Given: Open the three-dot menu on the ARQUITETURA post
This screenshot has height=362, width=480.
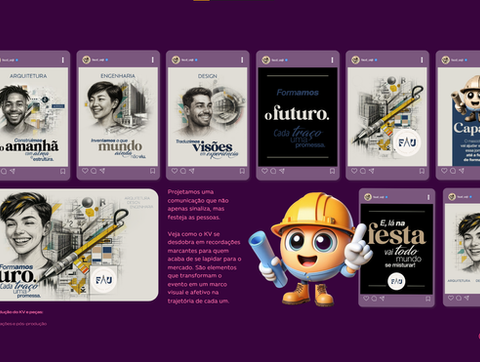Looking at the screenshot, I should [63, 60].
